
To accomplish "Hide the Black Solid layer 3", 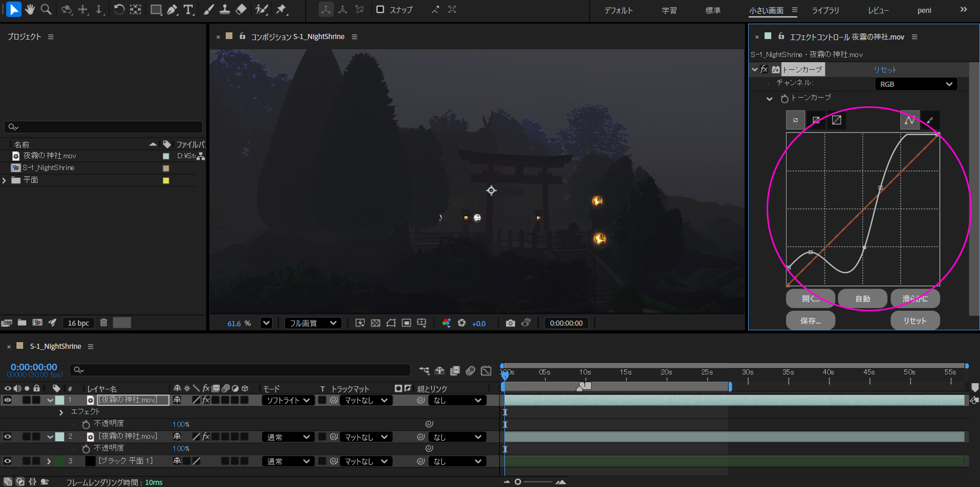I will pyautogui.click(x=8, y=461).
